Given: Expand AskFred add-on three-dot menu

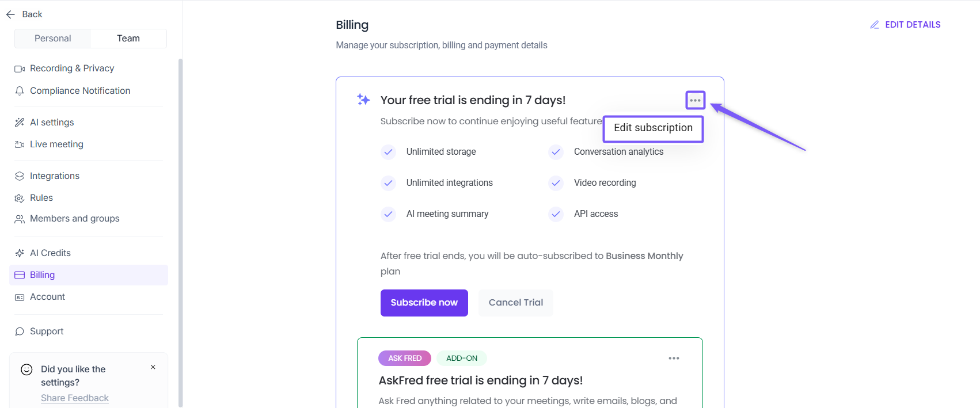Looking at the screenshot, I should click(x=674, y=359).
